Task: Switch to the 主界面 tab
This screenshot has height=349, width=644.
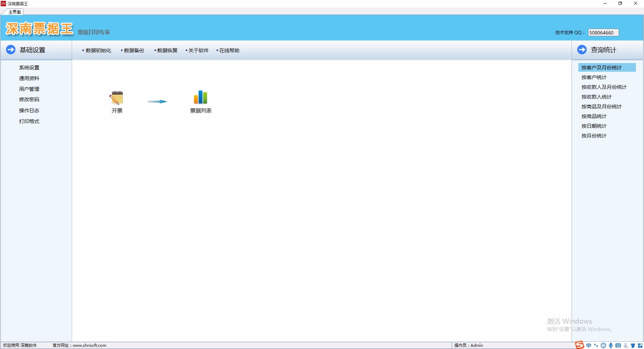Action: pyautogui.click(x=14, y=12)
